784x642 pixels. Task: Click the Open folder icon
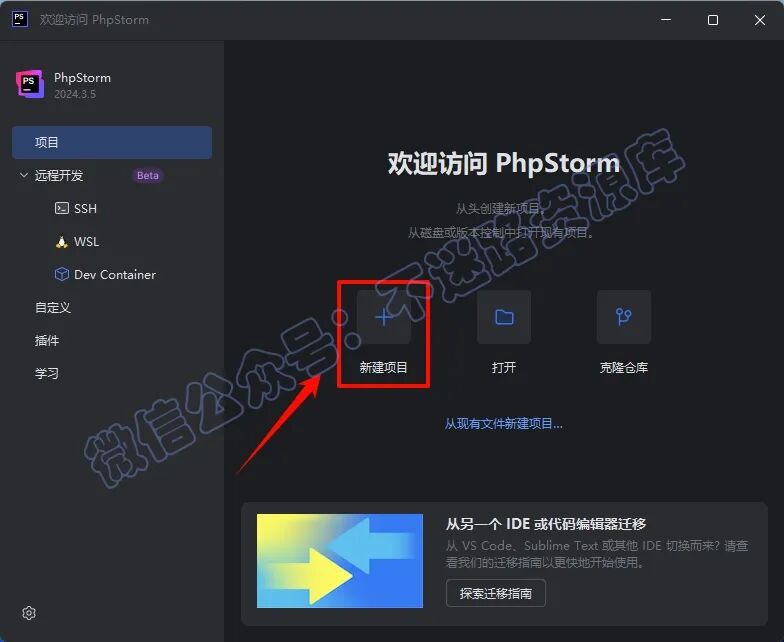(x=504, y=317)
